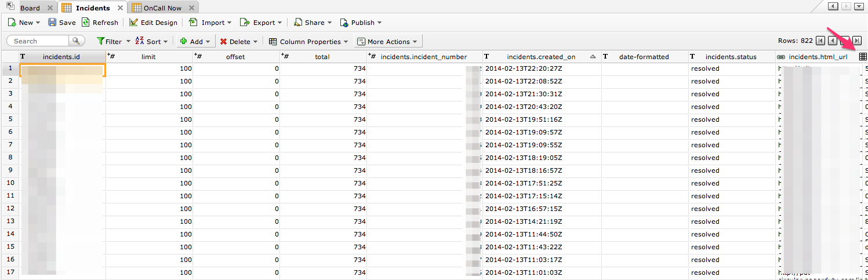
Task: Click the Add button
Action: click(x=191, y=41)
